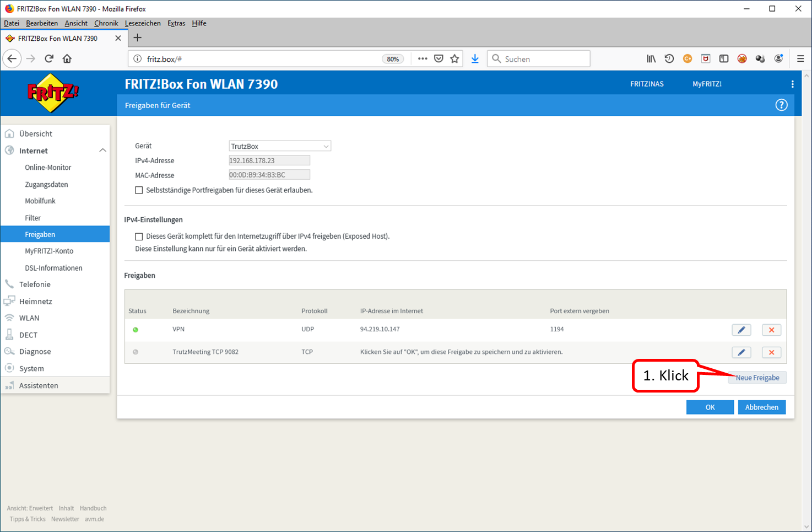This screenshot has width=812, height=532.
Task: Open the page actions three-dot menu
Action: point(423,58)
